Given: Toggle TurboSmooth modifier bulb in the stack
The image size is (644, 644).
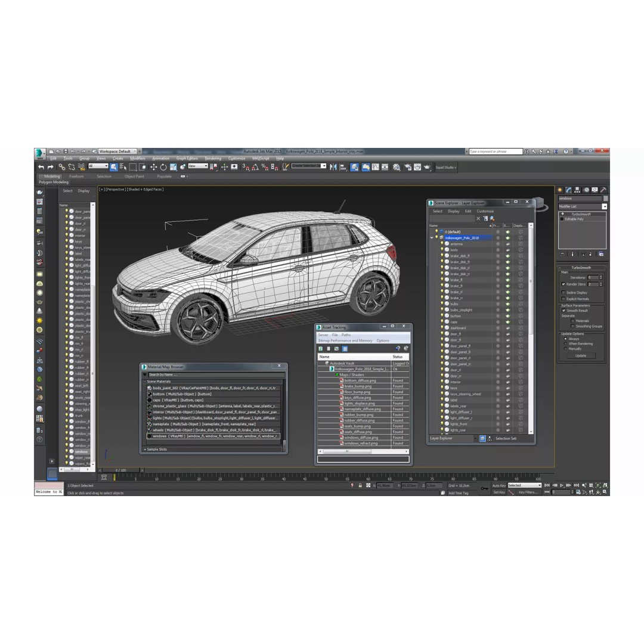Looking at the screenshot, I should coord(562,215).
